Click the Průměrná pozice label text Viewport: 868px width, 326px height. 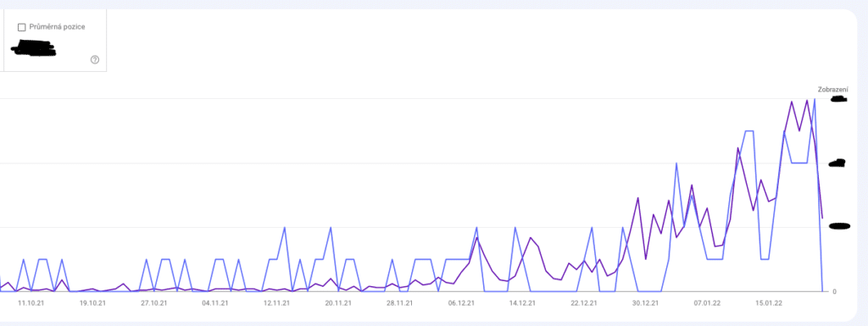tap(57, 27)
